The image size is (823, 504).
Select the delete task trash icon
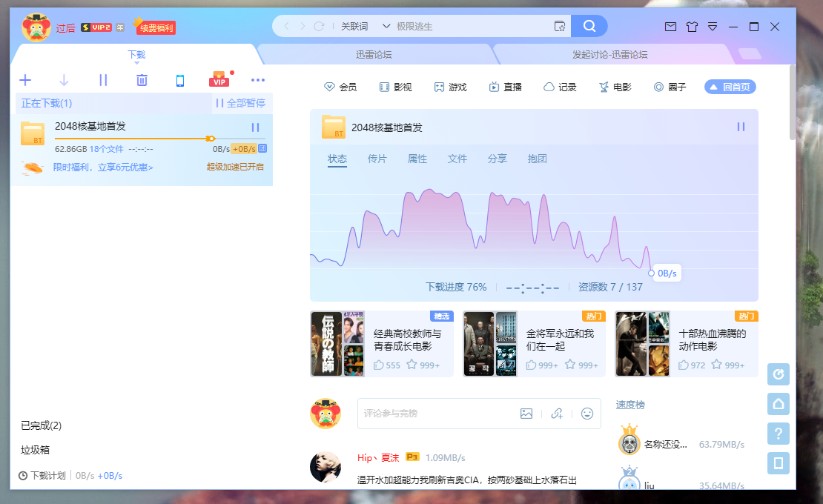(142, 79)
